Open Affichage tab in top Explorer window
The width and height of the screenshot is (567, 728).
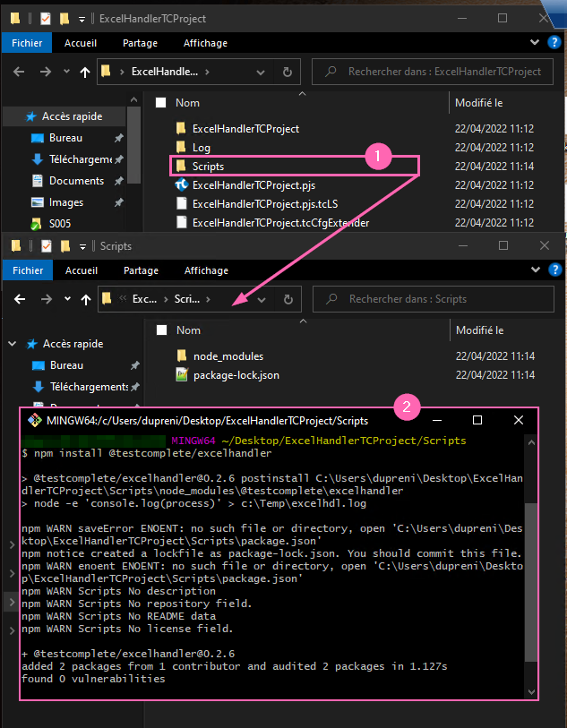205,43
